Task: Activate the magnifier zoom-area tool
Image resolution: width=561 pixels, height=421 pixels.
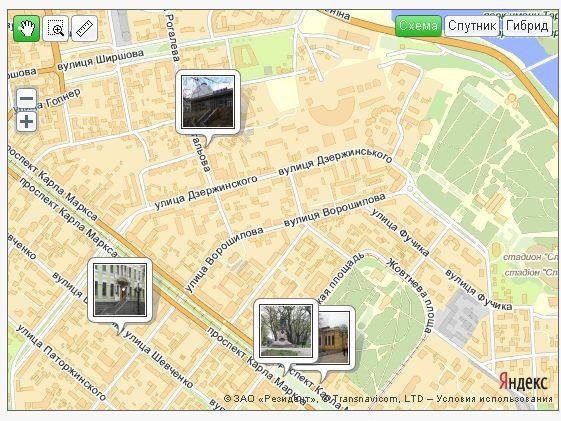Action: tap(56, 29)
